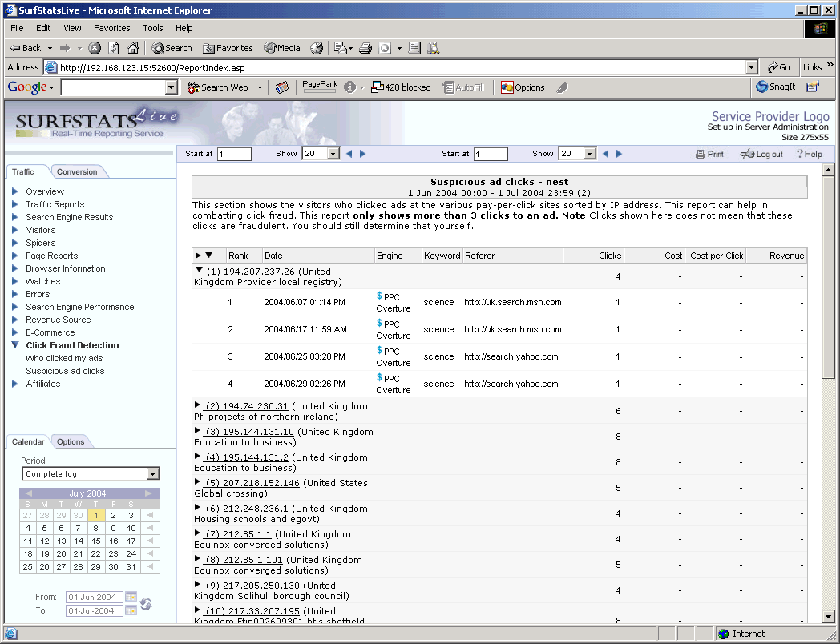This screenshot has height=644, width=840.
Task: Open the From date calendar picker icon
Action: (131, 598)
